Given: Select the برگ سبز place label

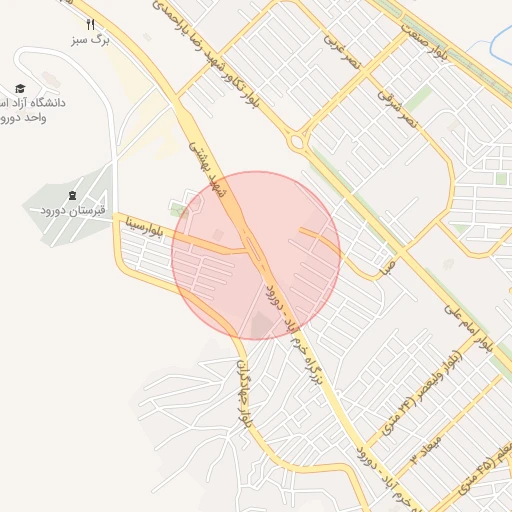Looking at the screenshot, I should 90,40.
